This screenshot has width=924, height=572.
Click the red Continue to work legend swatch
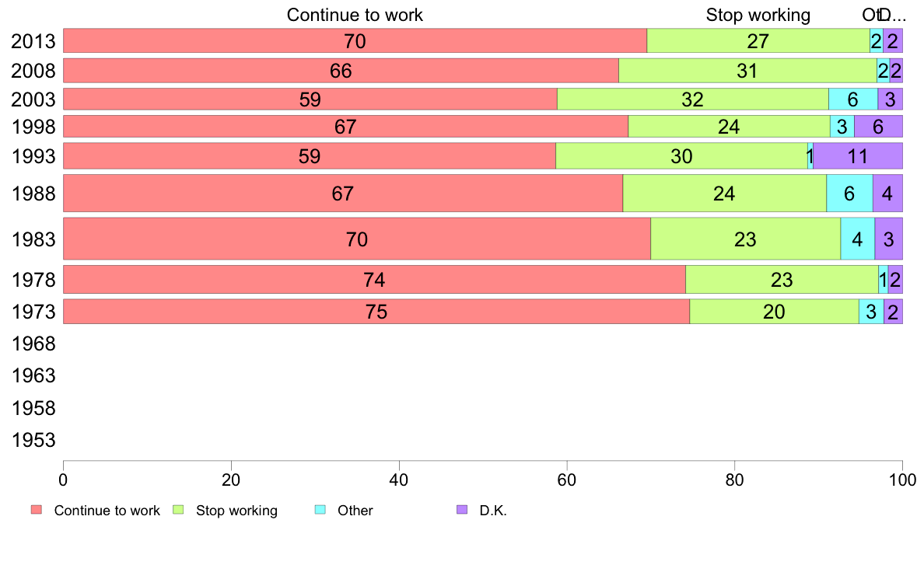[x=37, y=510]
